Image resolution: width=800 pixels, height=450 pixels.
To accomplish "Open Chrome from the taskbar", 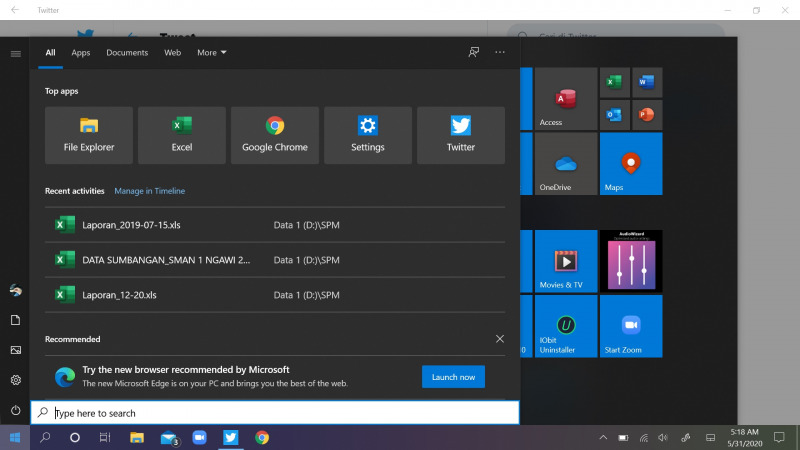I will (x=262, y=437).
